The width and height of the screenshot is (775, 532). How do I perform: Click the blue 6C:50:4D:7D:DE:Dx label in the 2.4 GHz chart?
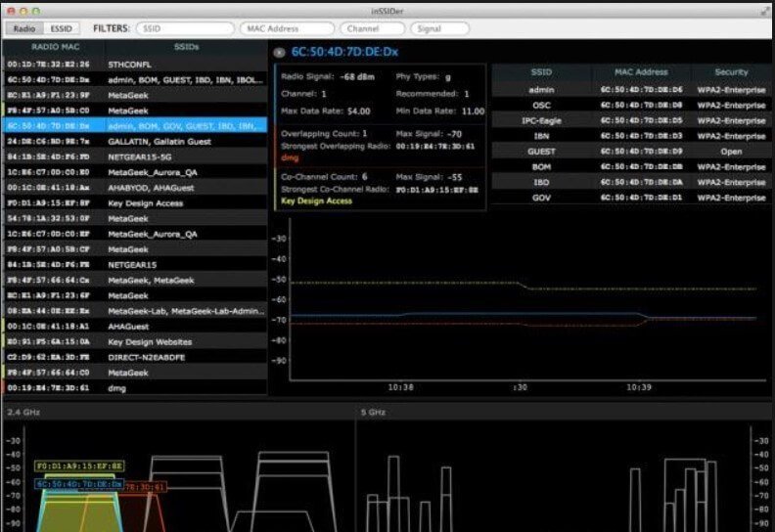pyautogui.click(x=79, y=484)
